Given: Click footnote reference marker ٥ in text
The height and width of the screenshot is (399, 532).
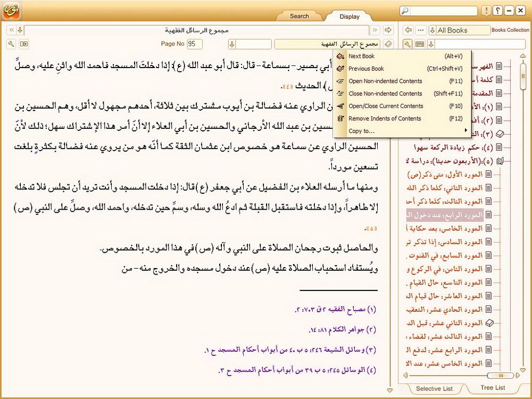Looking at the screenshot, I should point(371,229).
